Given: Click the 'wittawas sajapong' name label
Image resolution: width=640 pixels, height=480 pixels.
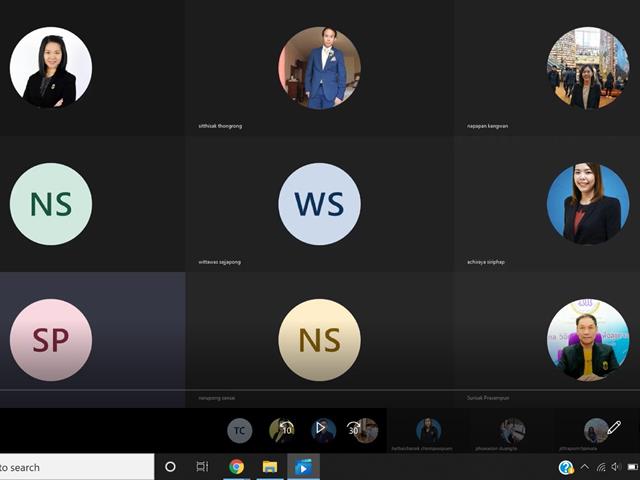Looking at the screenshot, I should tap(220, 262).
